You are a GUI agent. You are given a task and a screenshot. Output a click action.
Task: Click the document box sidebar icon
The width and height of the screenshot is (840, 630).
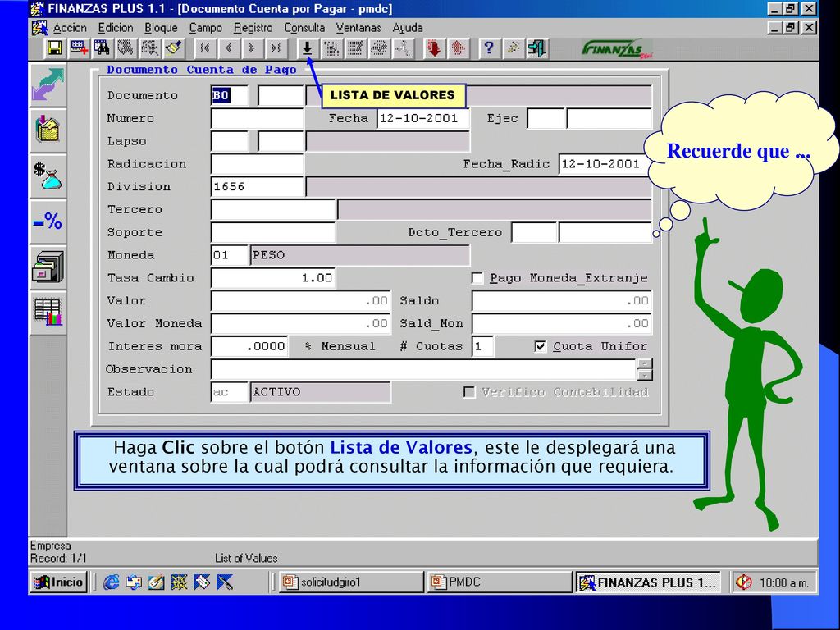click(x=48, y=130)
